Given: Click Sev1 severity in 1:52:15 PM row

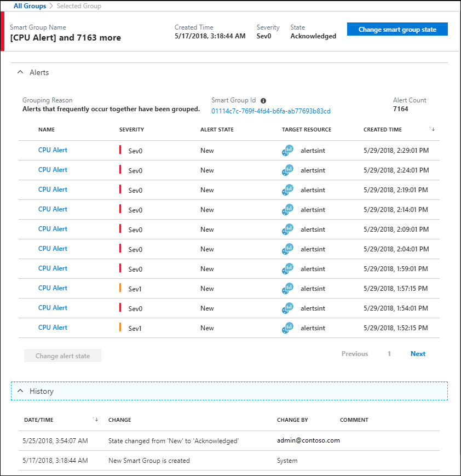Looking at the screenshot, I should click(x=135, y=329).
